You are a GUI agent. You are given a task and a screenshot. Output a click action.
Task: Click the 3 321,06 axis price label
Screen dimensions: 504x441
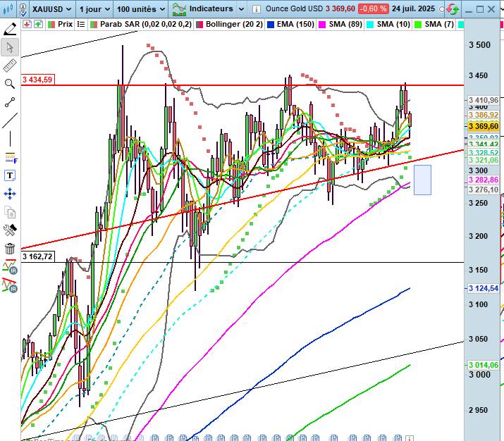pos(484,160)
